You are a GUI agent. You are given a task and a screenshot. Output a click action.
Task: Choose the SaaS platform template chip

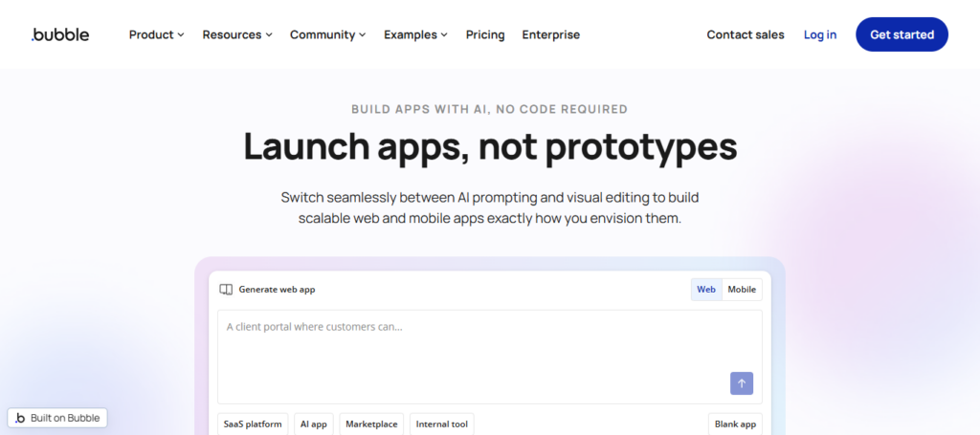(x=253, y=424)
